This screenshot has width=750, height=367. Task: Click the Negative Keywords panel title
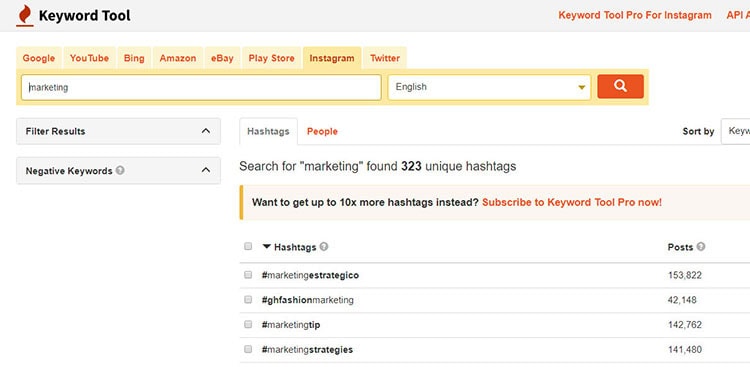(x=69, y=171)
